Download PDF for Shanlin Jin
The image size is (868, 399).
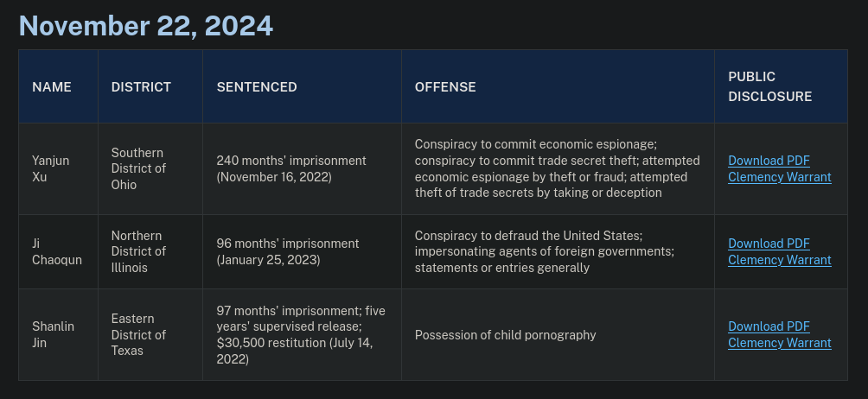(x=769, y=326)
